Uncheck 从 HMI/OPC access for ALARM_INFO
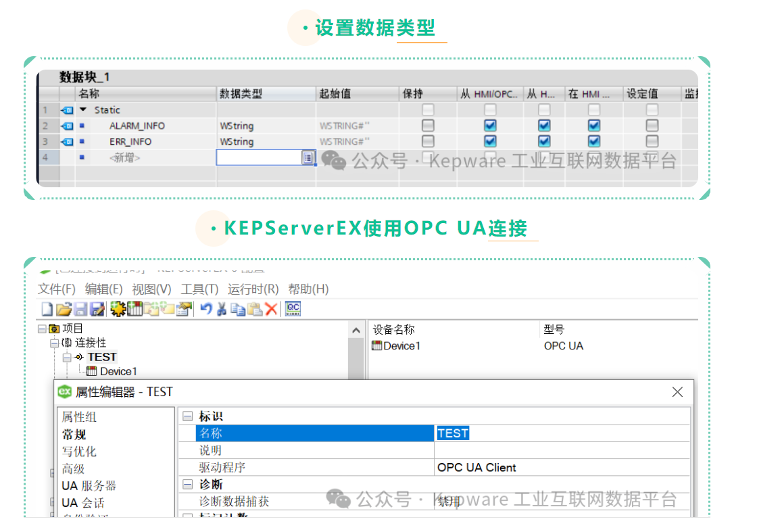 pos(490,126)
